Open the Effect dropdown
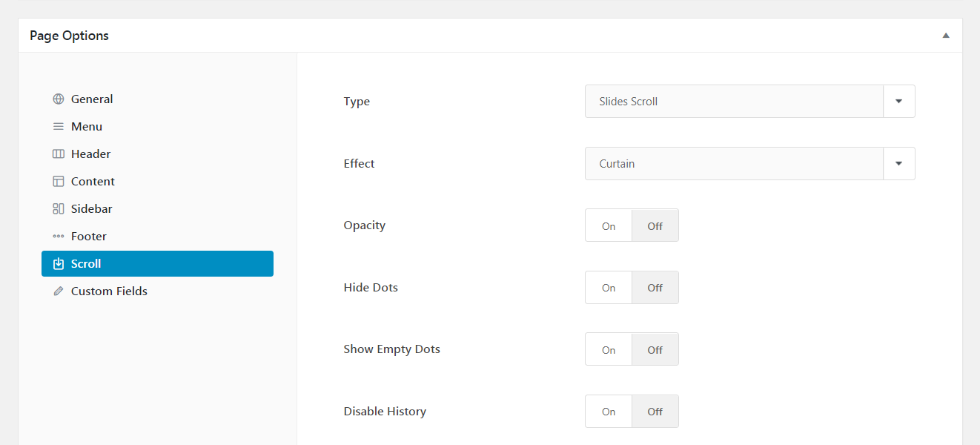 [x=899, y=163]
